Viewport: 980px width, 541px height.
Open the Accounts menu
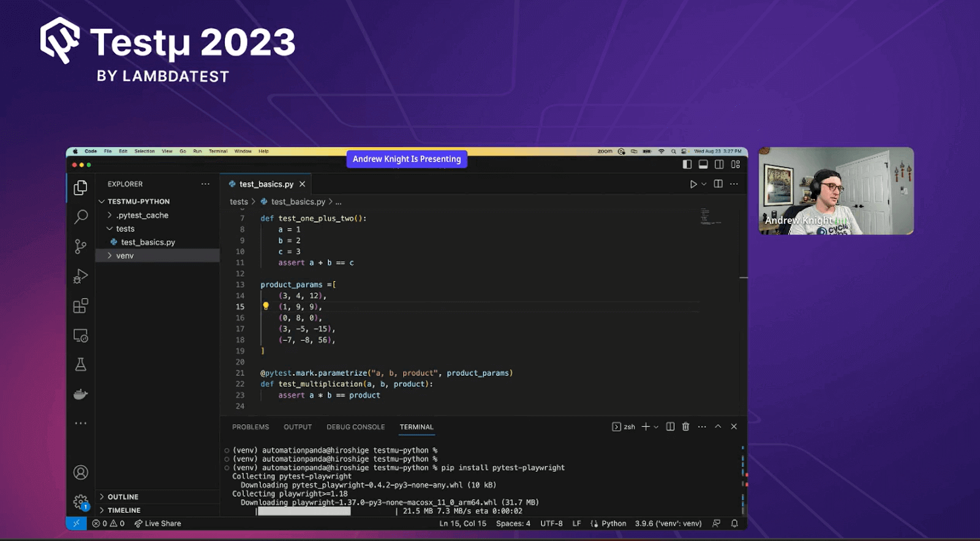(80, 472)
